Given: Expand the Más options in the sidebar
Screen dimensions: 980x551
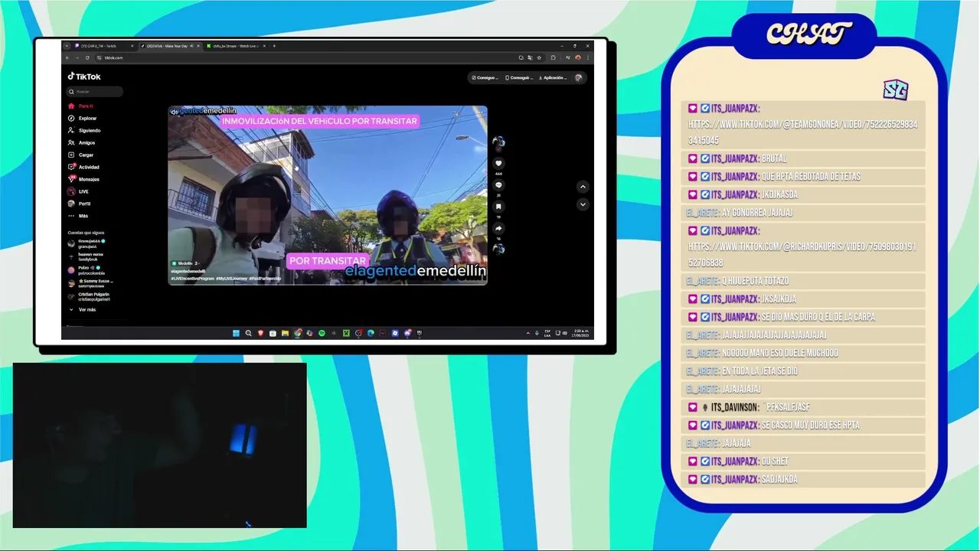Looking at the screenshot, I should pyautogui.click(x=78, y=217).
